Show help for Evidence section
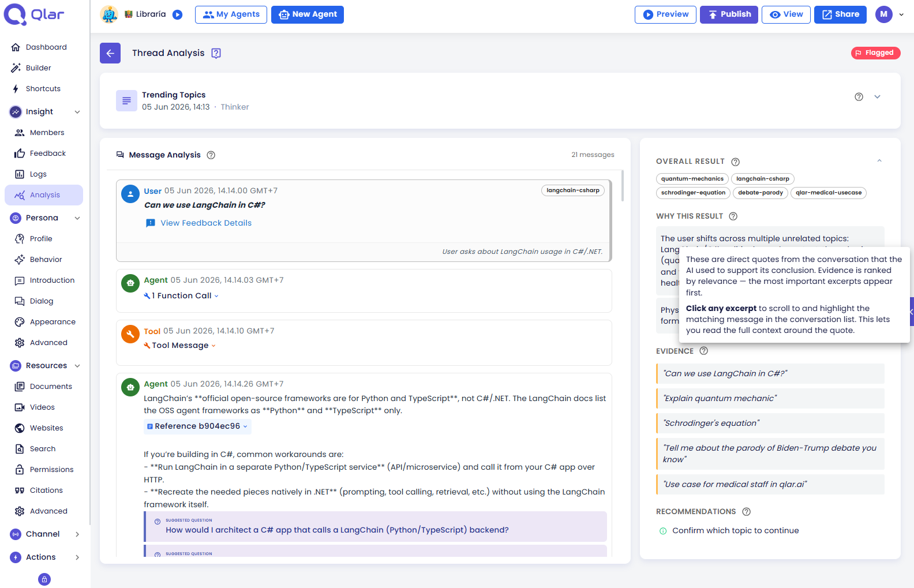This screenshot has height=588, width=914. click(x=704, y=351)
